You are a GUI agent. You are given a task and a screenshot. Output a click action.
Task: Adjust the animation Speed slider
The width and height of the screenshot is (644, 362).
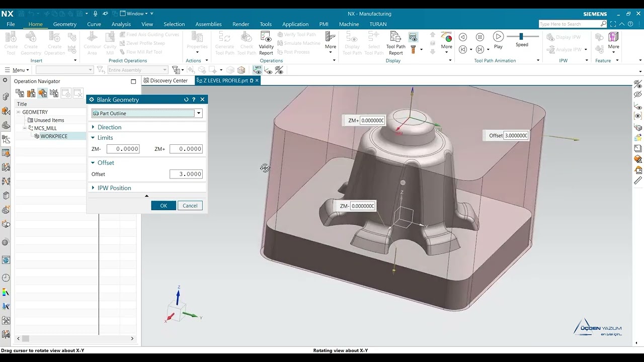click(x=522, y=36)
